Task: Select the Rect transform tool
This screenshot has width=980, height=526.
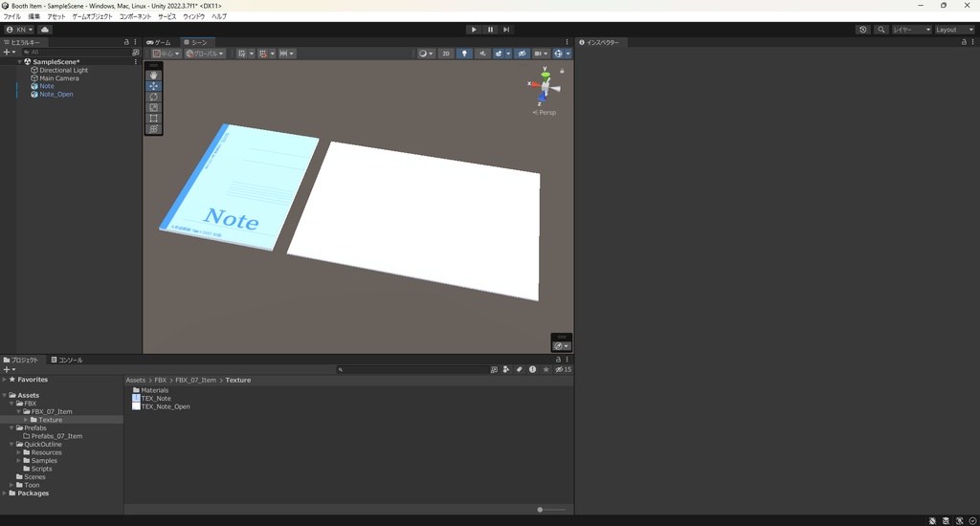Action: pos(154,118)
